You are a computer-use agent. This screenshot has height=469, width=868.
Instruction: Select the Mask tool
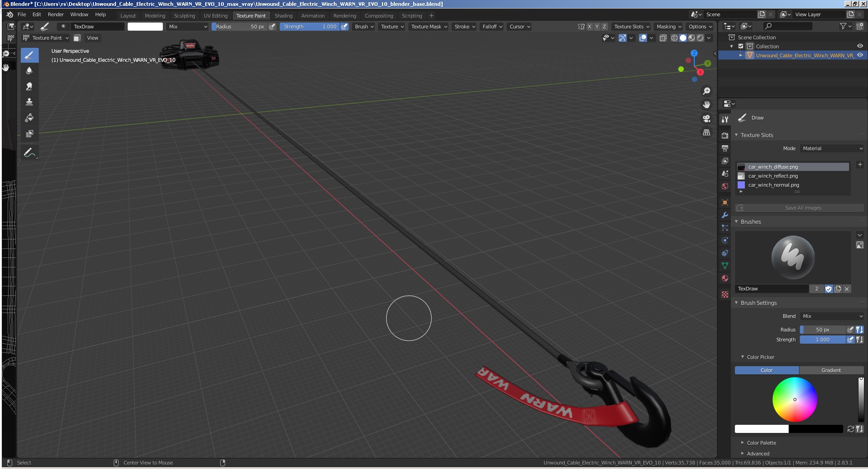pyautogui.click(x=29, y=133)
